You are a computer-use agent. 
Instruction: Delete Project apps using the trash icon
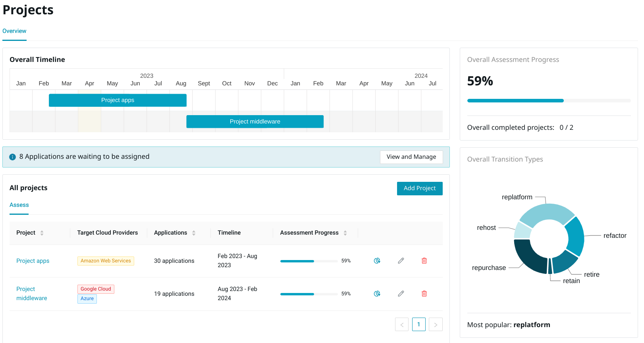(424, 261)
